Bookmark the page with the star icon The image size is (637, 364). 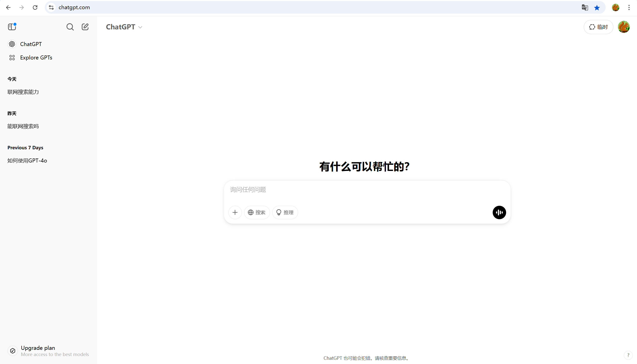597,7
